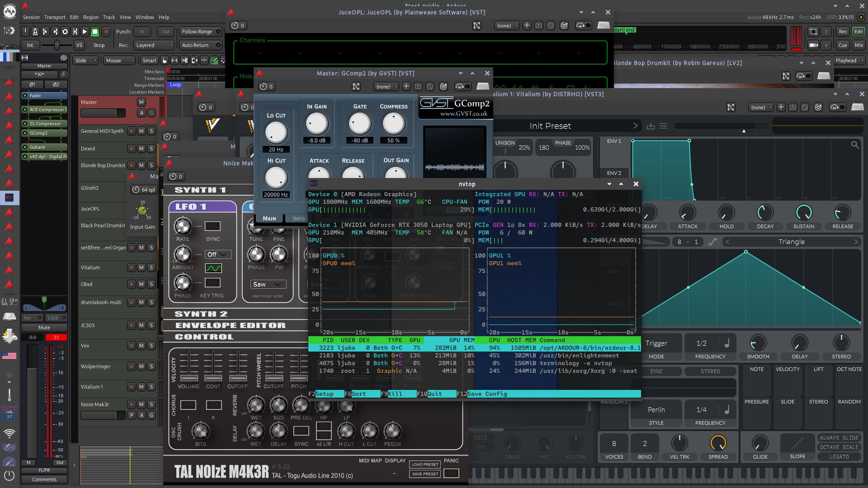
Task: Enable the Auto Return toggle
Action: [x=201, y=45]
